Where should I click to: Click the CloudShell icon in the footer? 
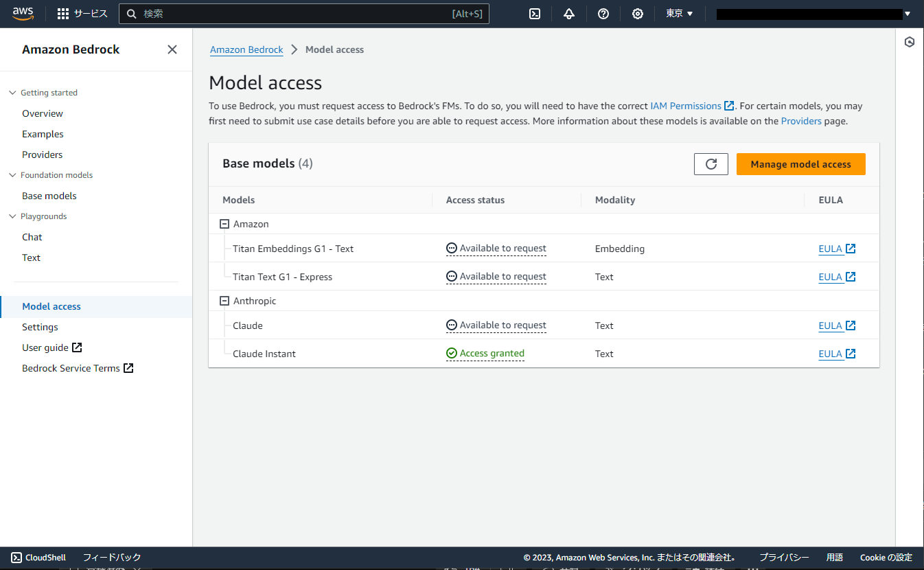click(16, 558)
